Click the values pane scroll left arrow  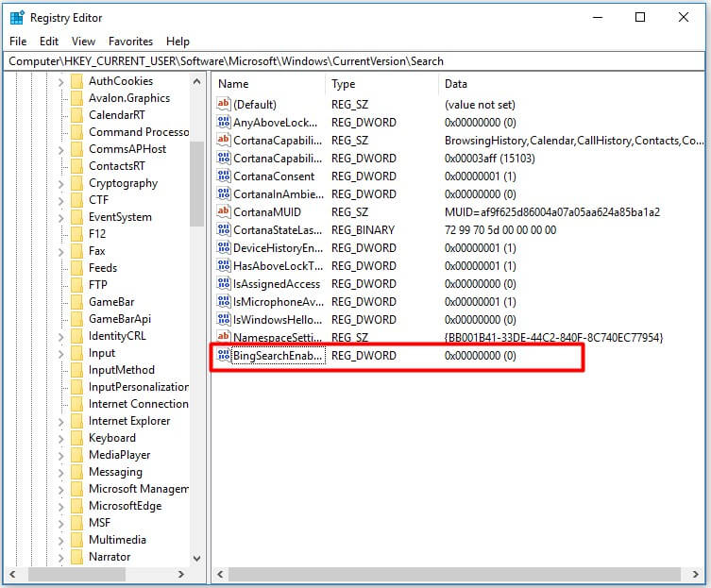(x=220, y=575)
